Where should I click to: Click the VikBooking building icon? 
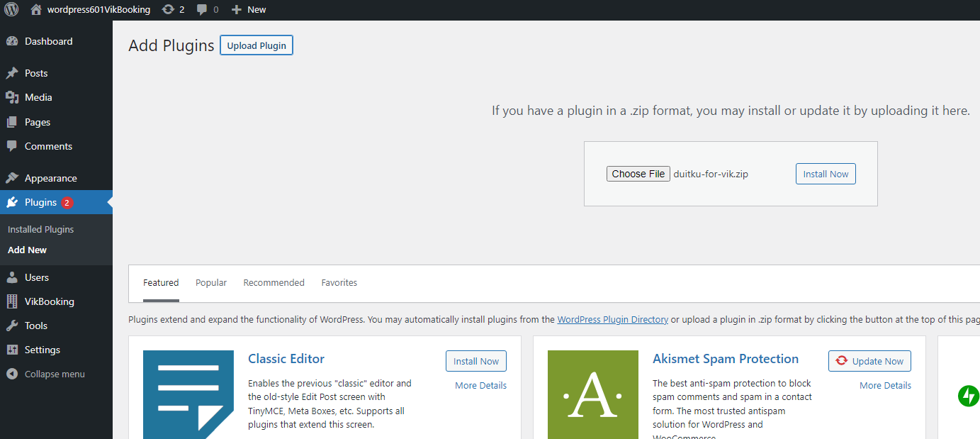(x=12, y=301)
